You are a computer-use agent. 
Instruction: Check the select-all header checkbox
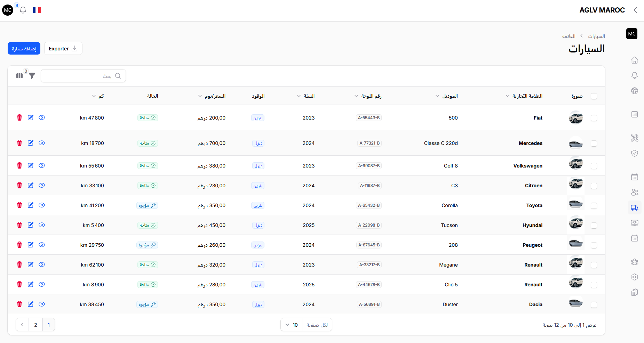594,96
